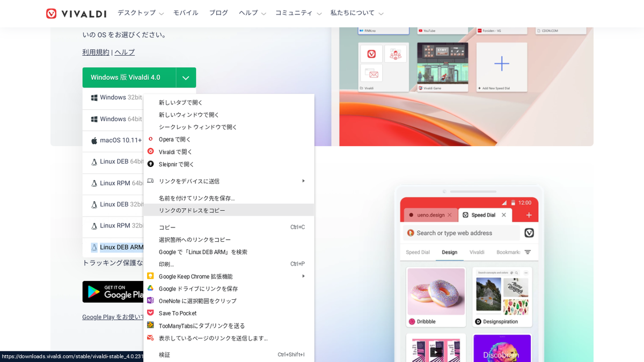Choose 名前を付けてリンク先を保存
The image size is (644, 362).
[x=229, y=198]
